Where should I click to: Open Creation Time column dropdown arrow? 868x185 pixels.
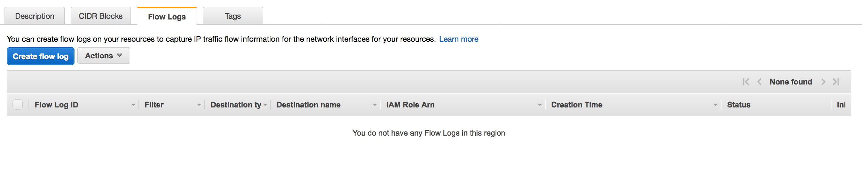[x=715, y=105]
